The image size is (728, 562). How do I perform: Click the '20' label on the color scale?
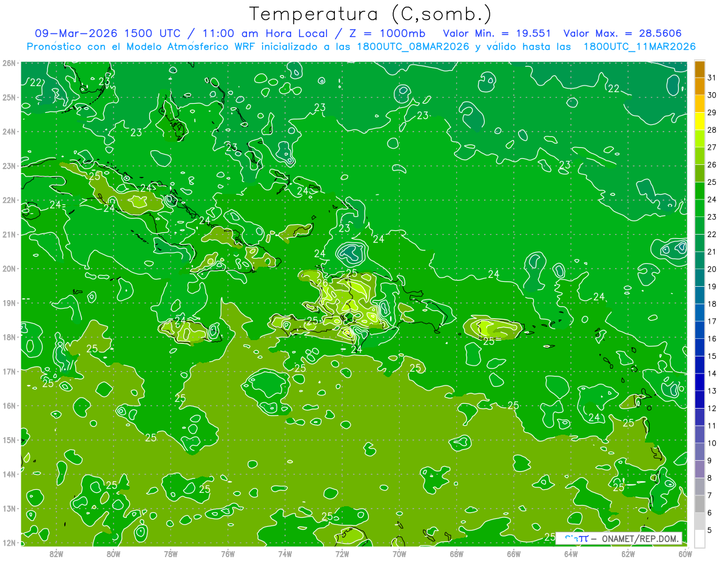[712, 269]
